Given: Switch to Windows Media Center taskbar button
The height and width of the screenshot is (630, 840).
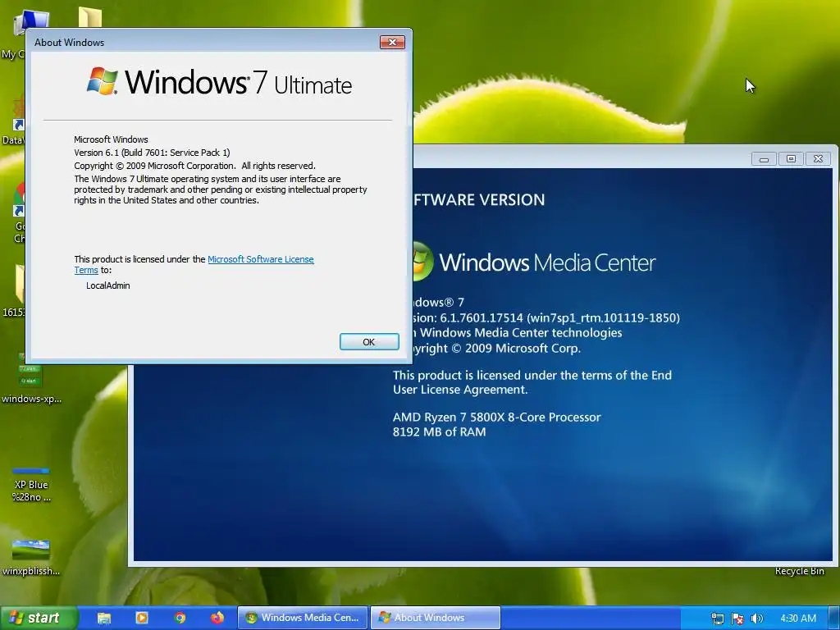Looking at the screenshot, I should coord(303,618).
